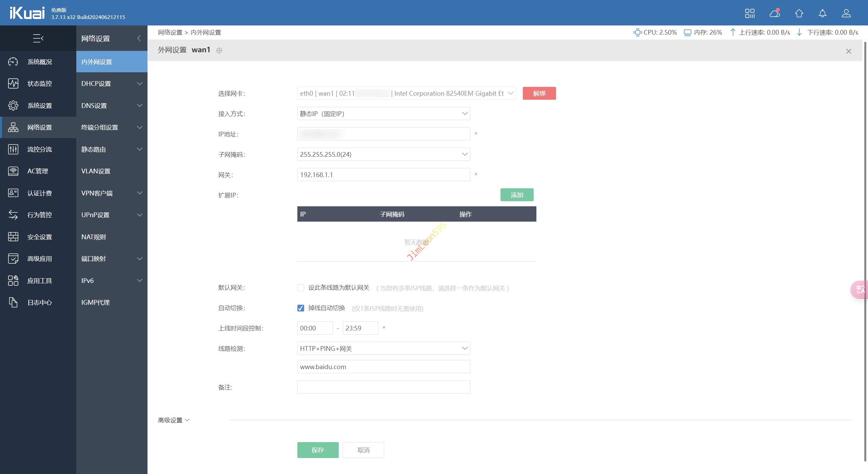Expand the 高级设置 section

click(x=174, y=420)
